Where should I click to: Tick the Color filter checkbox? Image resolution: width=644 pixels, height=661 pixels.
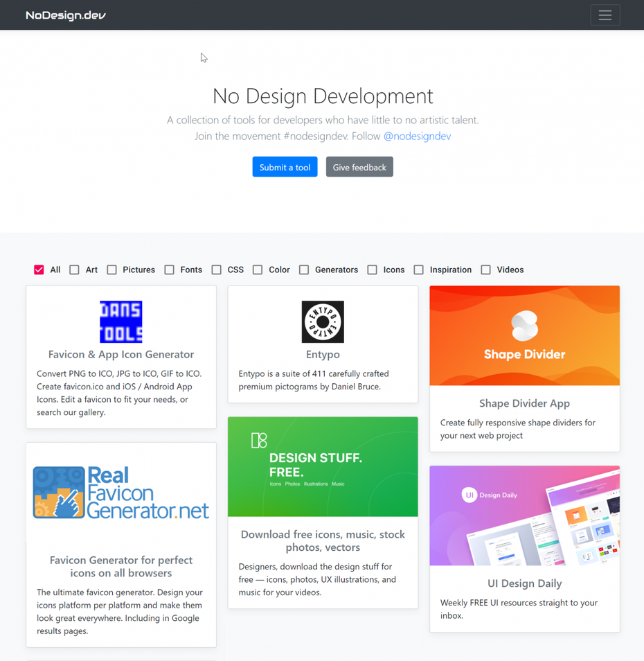[x=258, y=270]
